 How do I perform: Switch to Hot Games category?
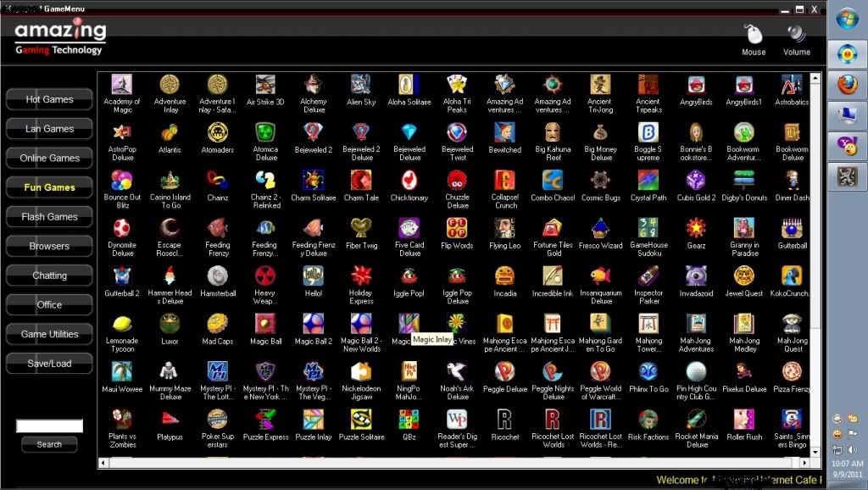[49, 100]
